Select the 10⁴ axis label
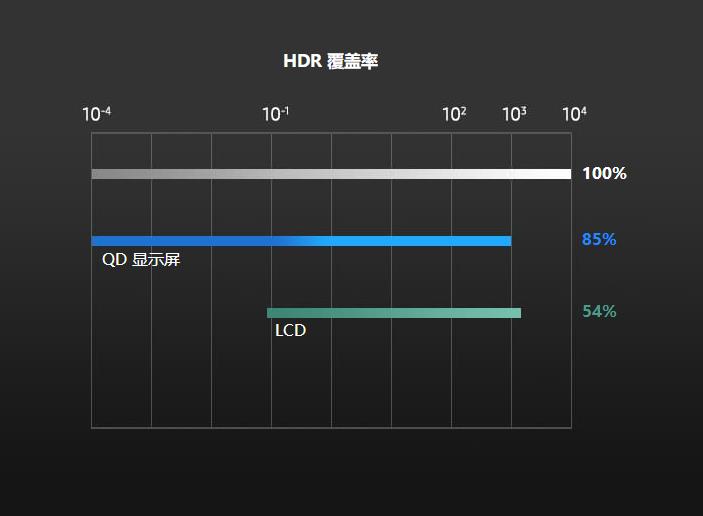The width and height of the screenshot is (703, 516). (574, 114)
